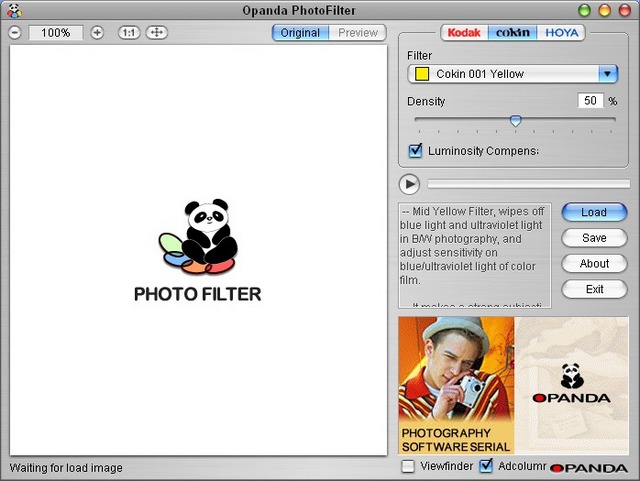Click the Load button
Viewport: 640px width, 481px height.
click(x=594, y=212)
